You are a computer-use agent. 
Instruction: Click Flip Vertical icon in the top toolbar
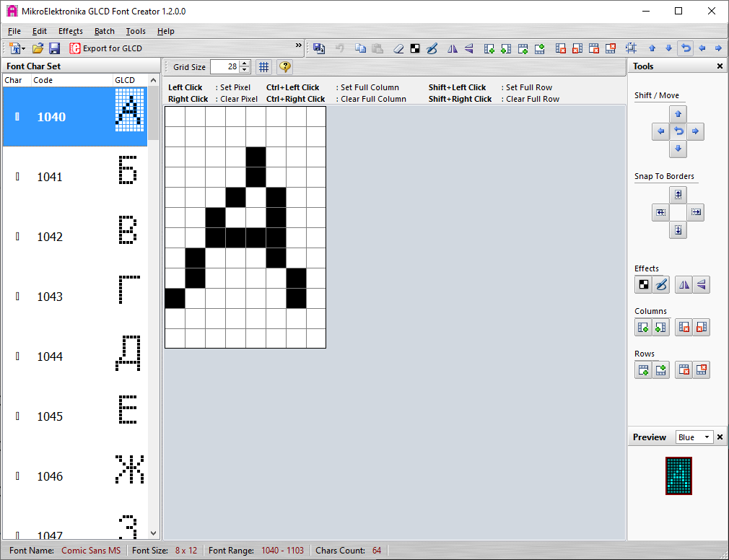[469, 48]
